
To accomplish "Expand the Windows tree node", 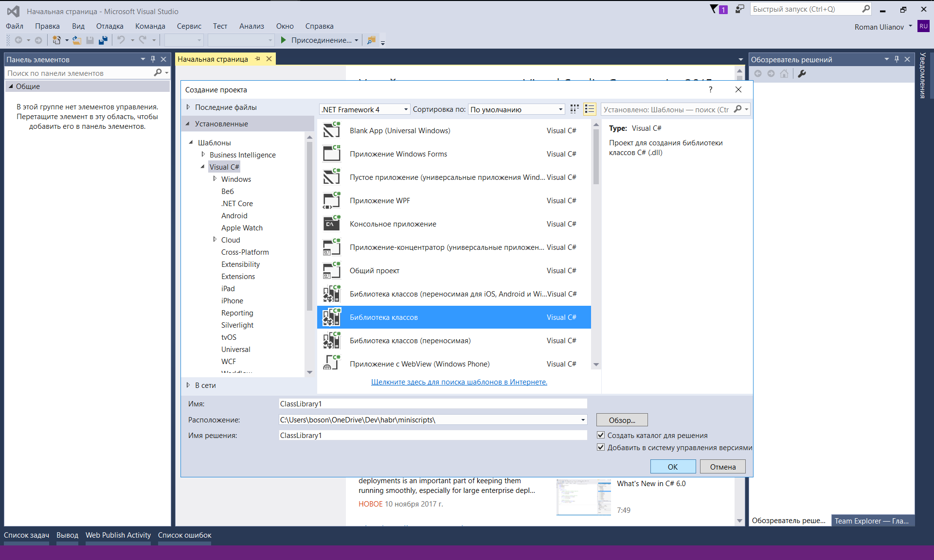I will [215, 178].
